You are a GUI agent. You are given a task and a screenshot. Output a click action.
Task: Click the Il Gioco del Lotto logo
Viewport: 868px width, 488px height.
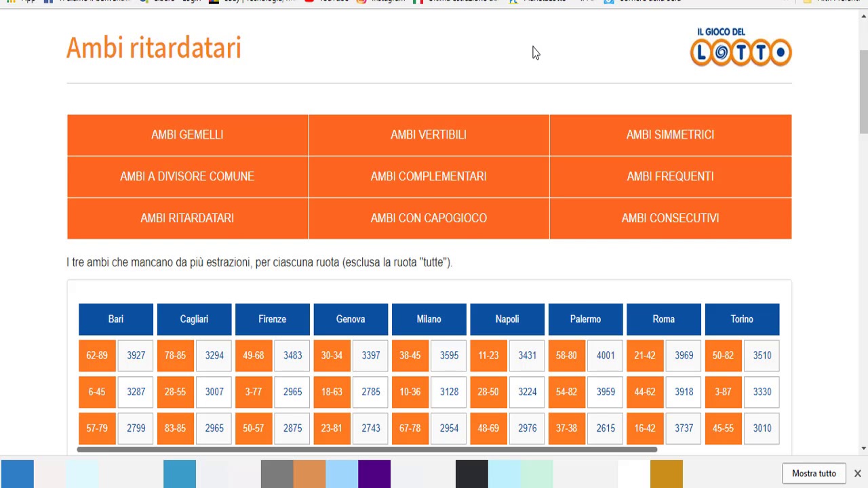741,47
